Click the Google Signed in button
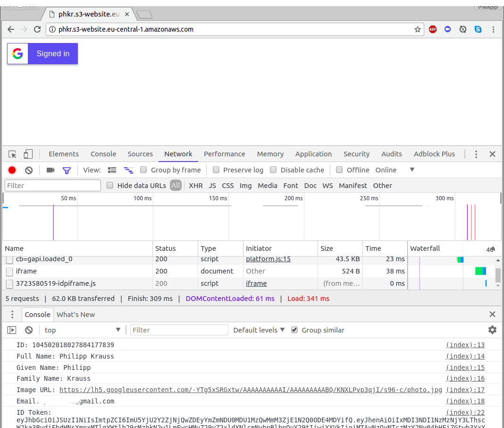This screenshot has width=504, height=428. pos(42,53)
